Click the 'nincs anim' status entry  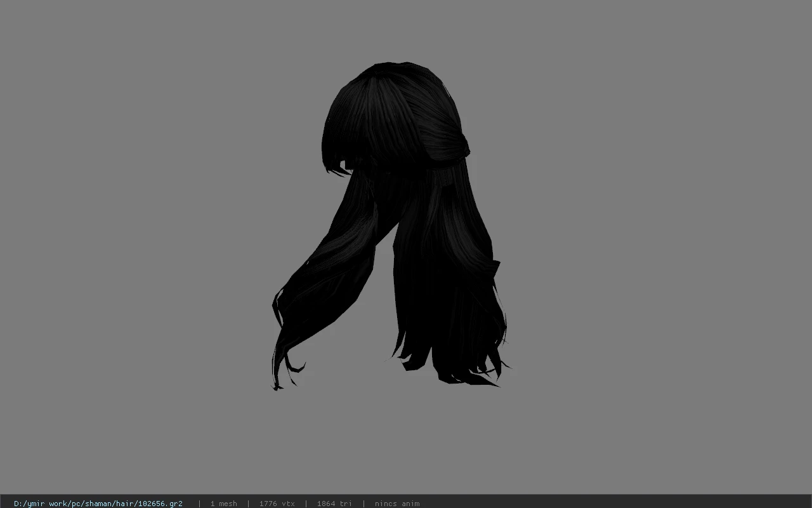397,504
